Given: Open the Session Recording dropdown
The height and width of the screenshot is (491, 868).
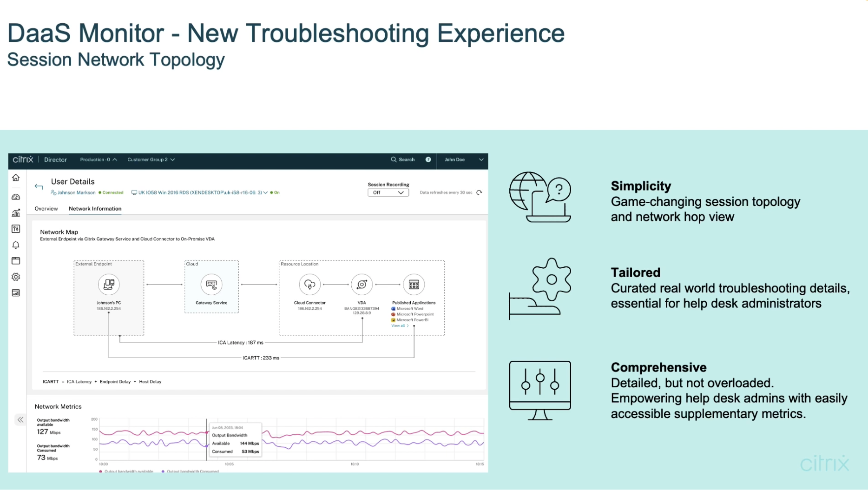Looking at the screenshot, I should (x=388, y=192).
